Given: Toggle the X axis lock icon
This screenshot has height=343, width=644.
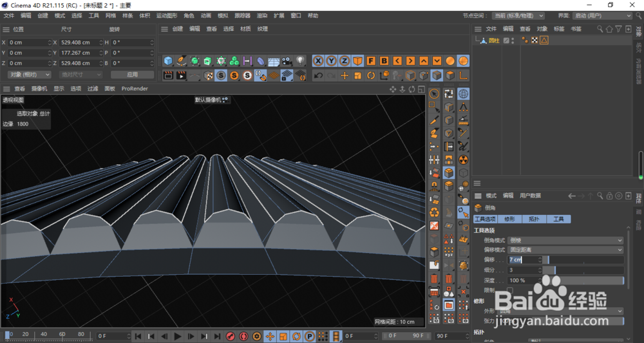Looking at the screenshot, I should (318, 61).
